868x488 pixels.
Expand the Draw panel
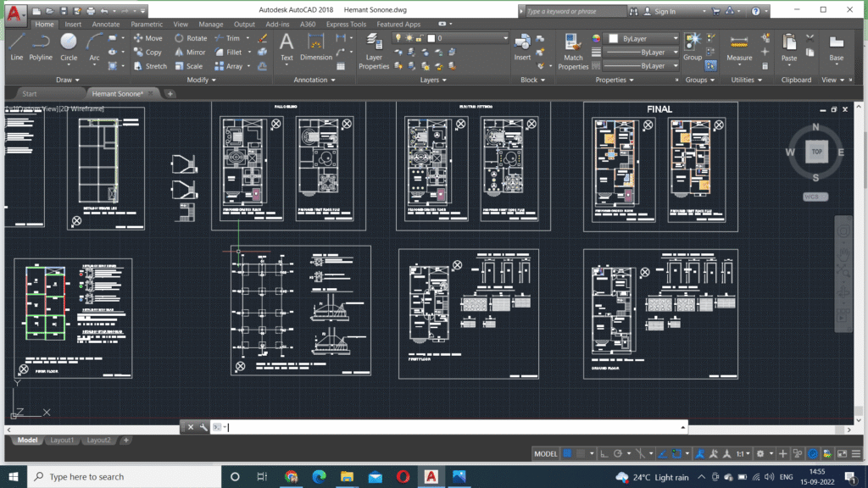pos(68,80)
